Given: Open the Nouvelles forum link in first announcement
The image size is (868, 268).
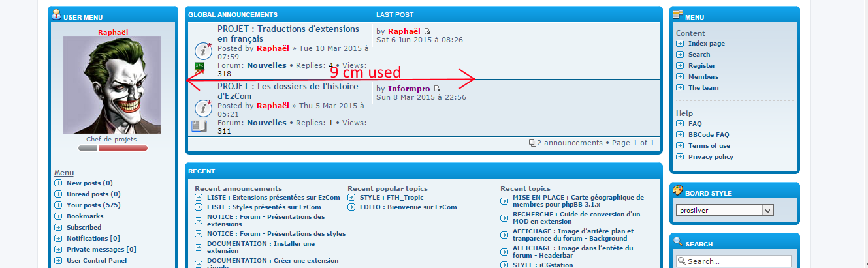Looking at the screenshot, I should [266, 65].
